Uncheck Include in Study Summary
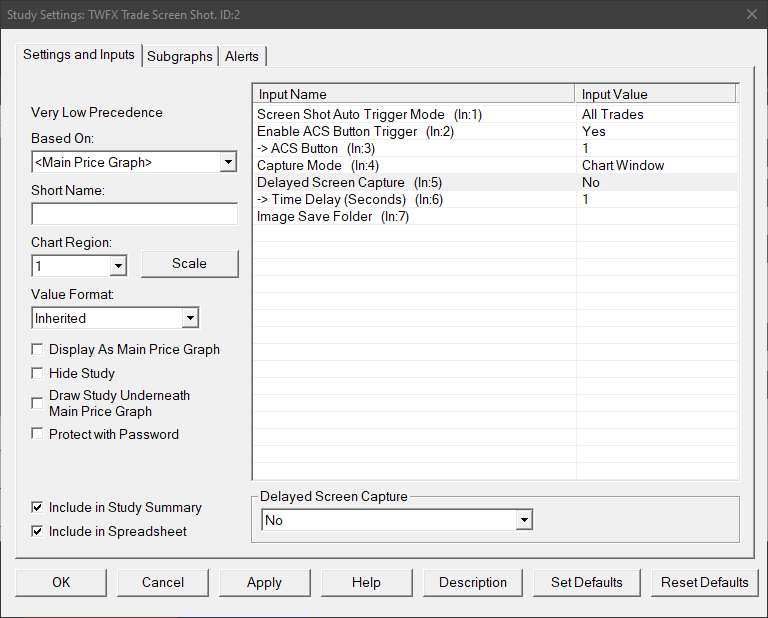The image size is (768, 618). [x=38, y=508]
